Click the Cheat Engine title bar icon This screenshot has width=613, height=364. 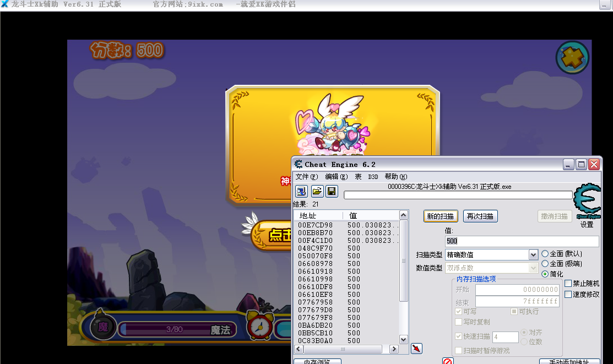point(299,164)
